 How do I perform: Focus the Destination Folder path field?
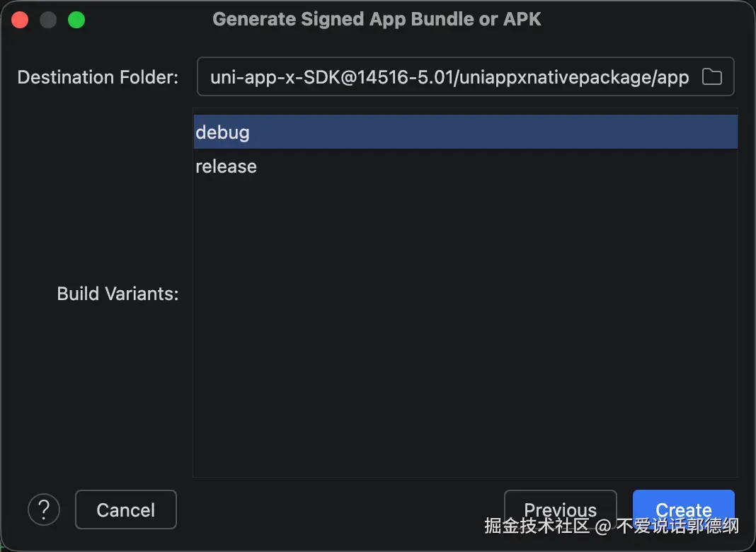(x=465, y=76)
